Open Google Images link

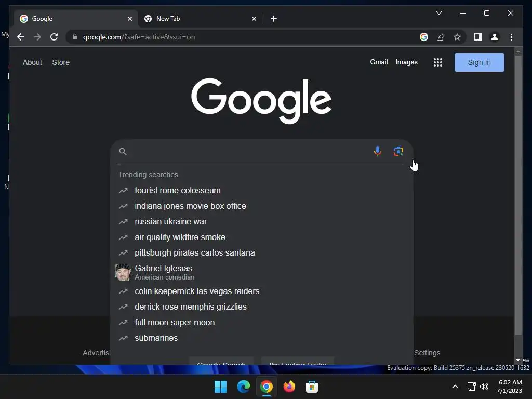[x=406, y=62]
